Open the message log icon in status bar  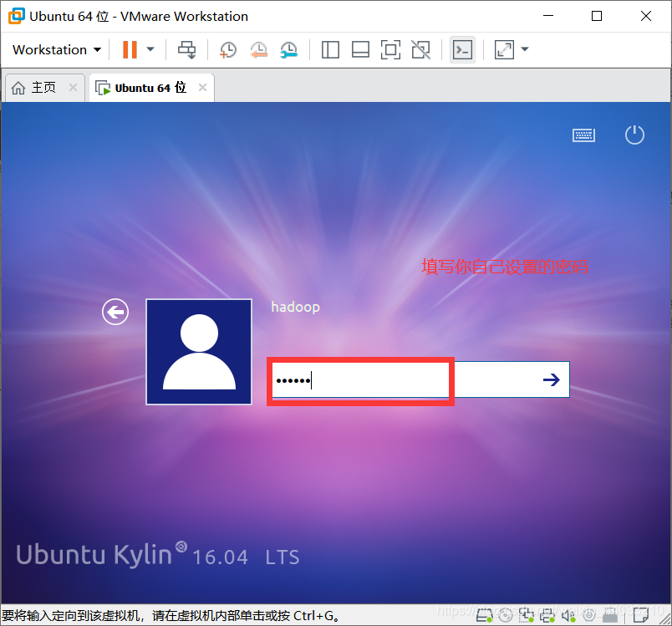(641, 616)
